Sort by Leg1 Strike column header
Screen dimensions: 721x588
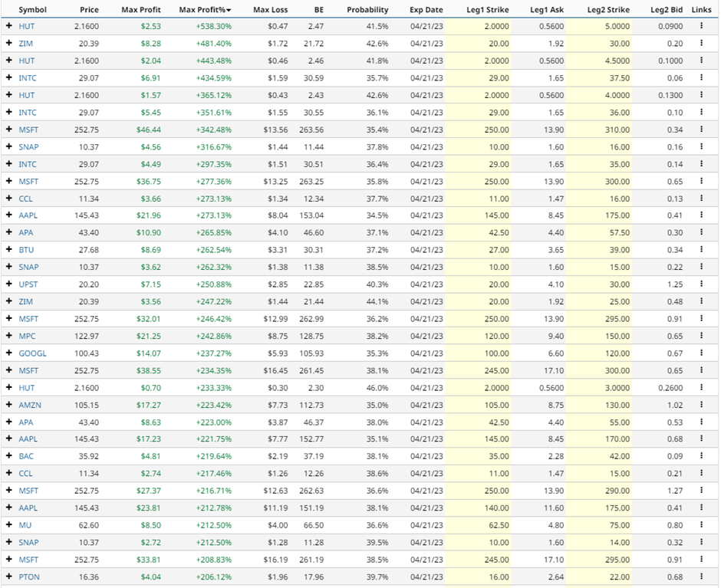pyautogui.click(x=487, y=10)
